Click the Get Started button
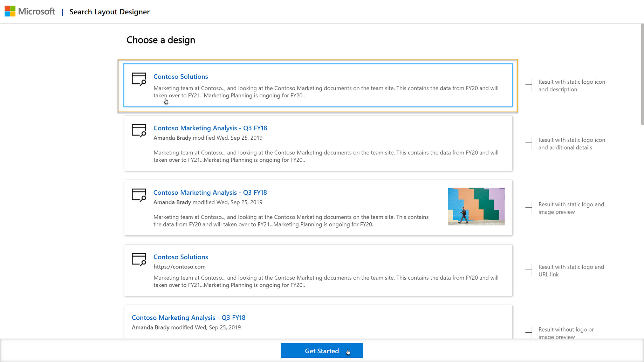The width and height of the screenshot is (644, 362). pos(322,350)
